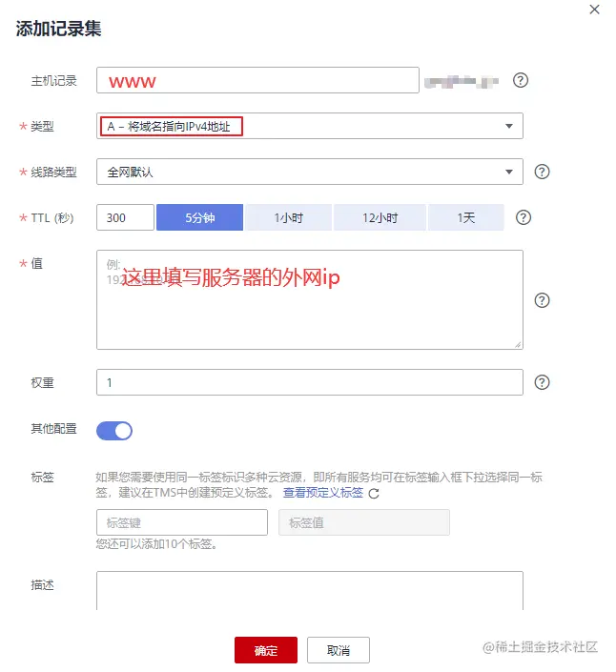Image resolution: width=616 pixels, height=672 pixels.
Task: Click into the 主机记录 www input field
Action: point(257,80)
